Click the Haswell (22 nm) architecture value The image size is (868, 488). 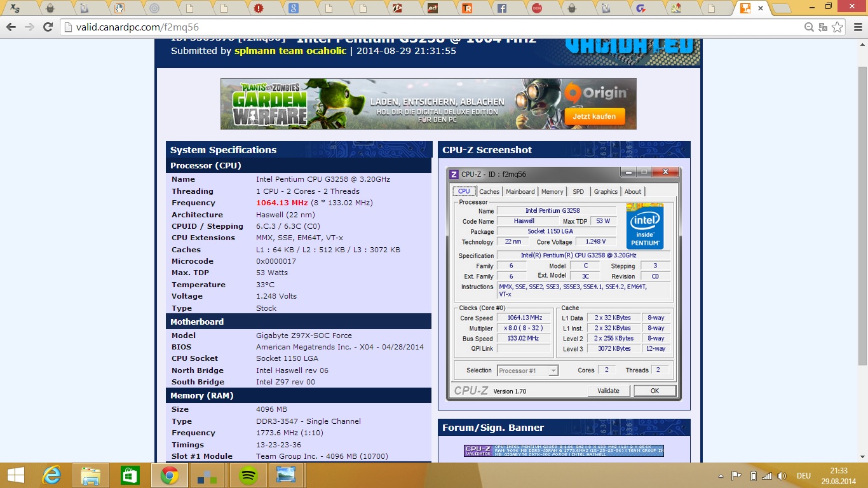click(x=284, y=215)
